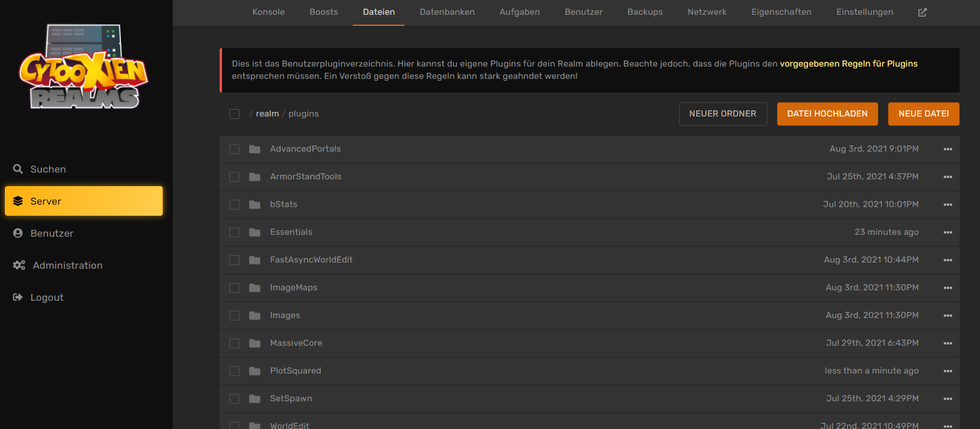Open the three-dot menu for ArmorStandTools

[x=948, y=177]
